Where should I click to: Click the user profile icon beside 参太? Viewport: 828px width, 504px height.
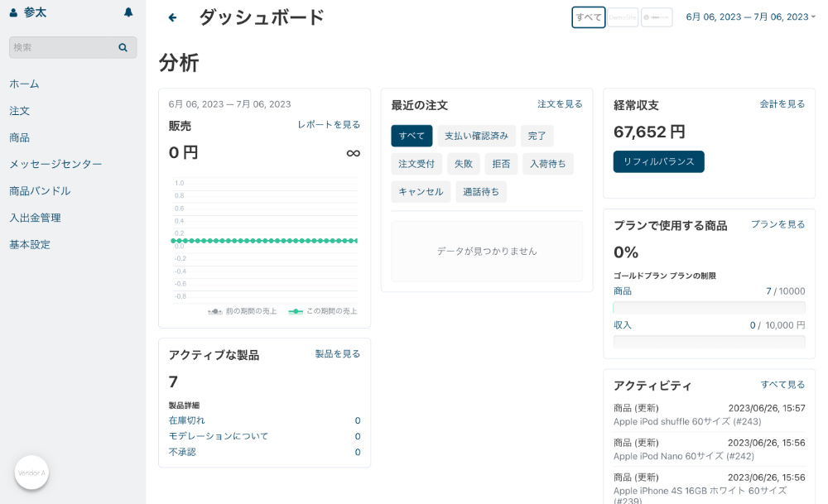14,12
